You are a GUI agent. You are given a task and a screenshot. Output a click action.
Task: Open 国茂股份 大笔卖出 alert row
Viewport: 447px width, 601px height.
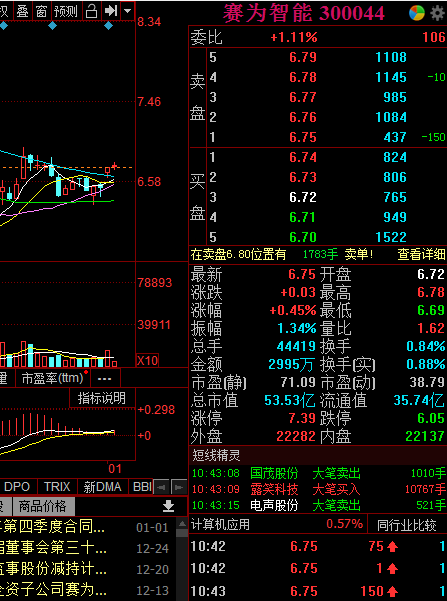pos(319,473)
